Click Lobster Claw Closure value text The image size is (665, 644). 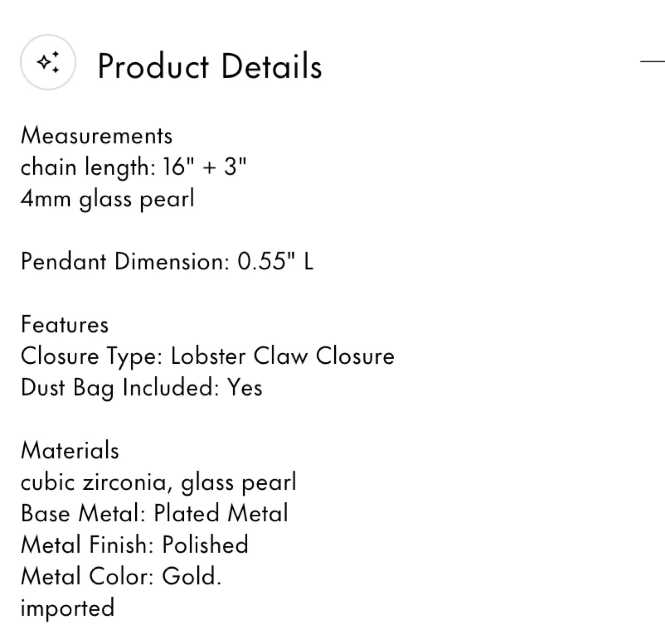click(x=283, y=356)
